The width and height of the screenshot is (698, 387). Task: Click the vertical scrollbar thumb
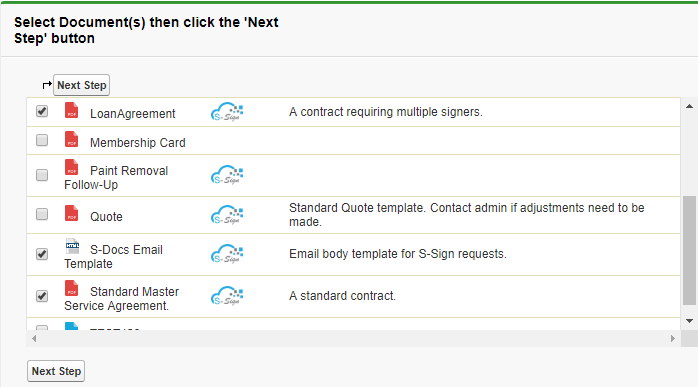coord(689,250)
